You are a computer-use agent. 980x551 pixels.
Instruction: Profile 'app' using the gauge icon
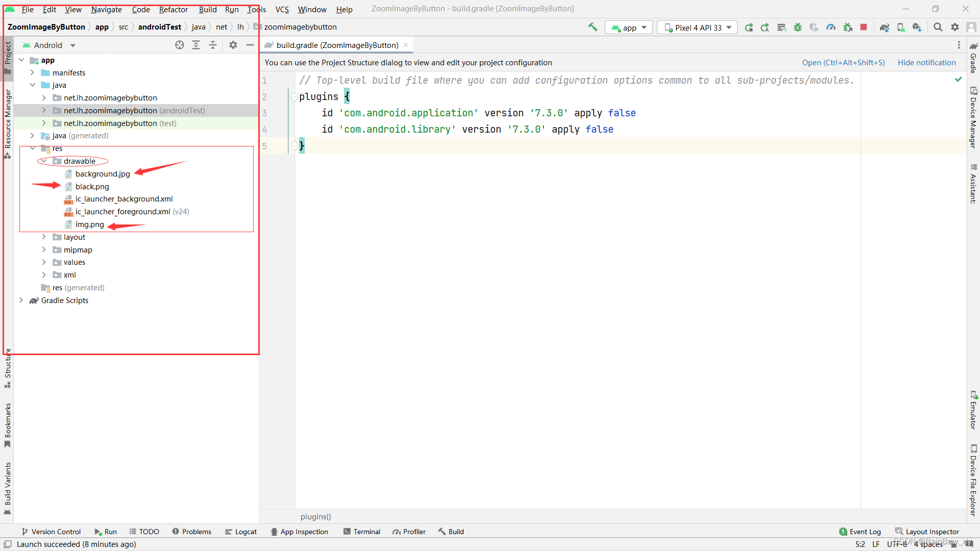830,27
